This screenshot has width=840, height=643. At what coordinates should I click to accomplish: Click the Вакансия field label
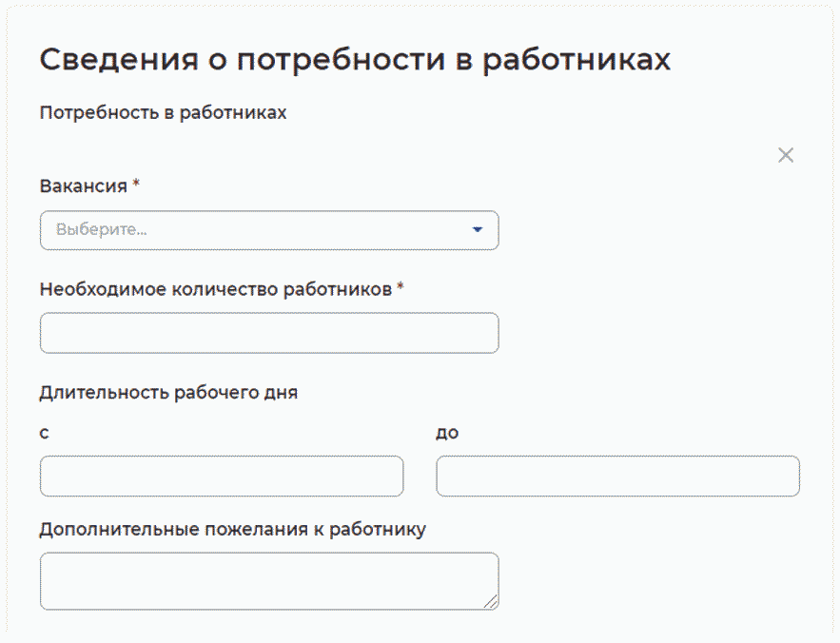[x=84, y=186]
